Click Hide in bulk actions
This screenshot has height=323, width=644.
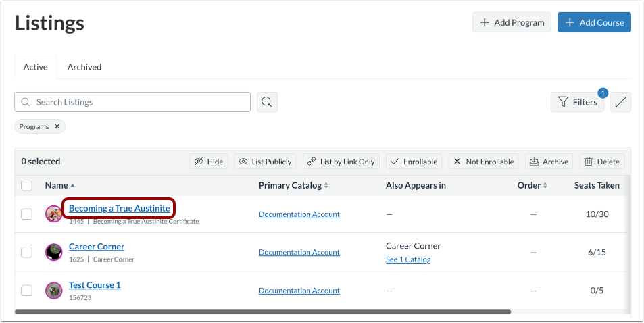(209, 161)
